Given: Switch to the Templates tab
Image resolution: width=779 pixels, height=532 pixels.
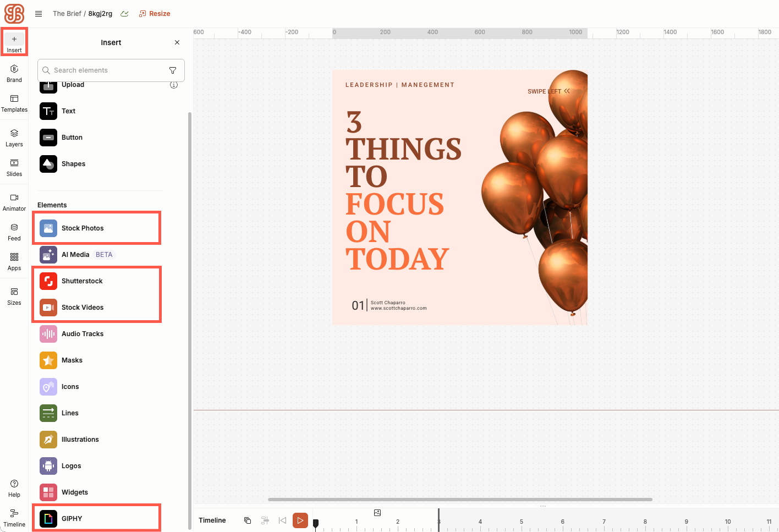Looking at the screenshot, I should (14, 103).
